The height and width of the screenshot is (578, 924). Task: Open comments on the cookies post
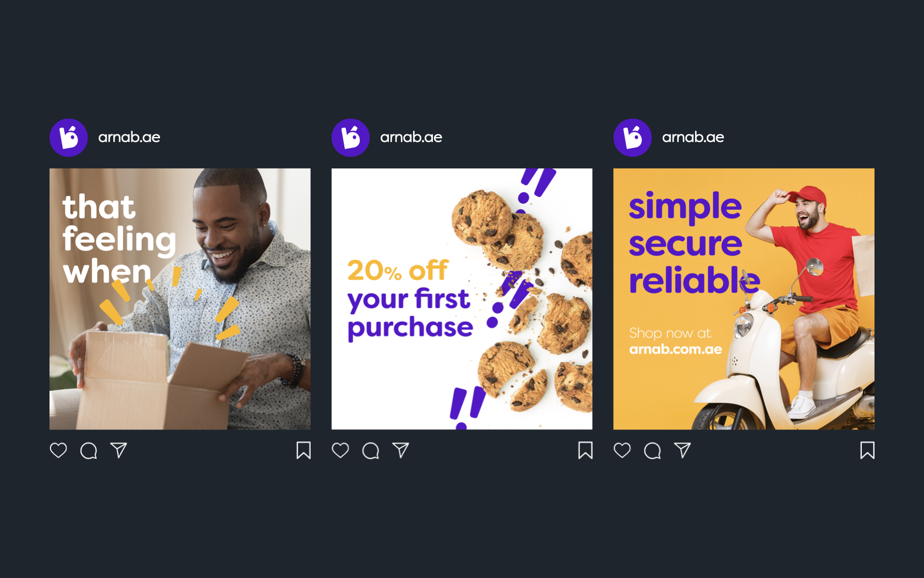[371, 451]
